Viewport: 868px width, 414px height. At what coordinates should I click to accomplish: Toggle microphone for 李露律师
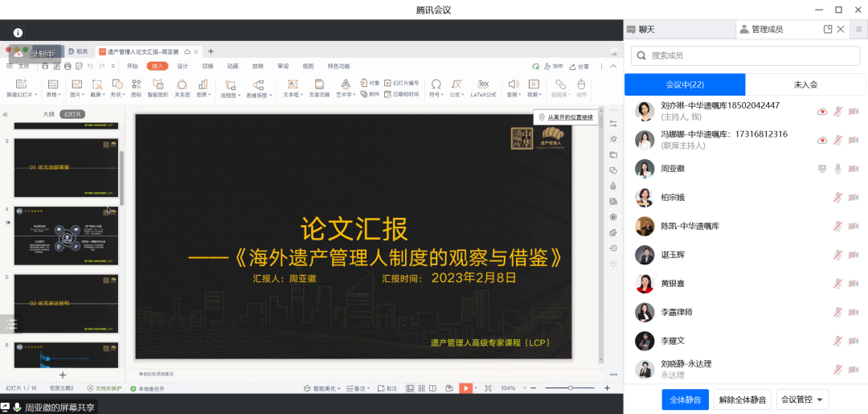(838, 312)
